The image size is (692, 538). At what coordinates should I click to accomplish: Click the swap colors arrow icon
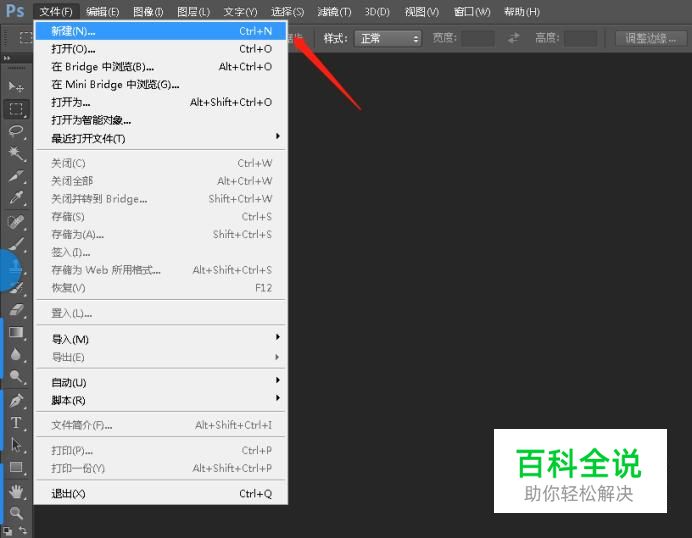coord(23,530)
